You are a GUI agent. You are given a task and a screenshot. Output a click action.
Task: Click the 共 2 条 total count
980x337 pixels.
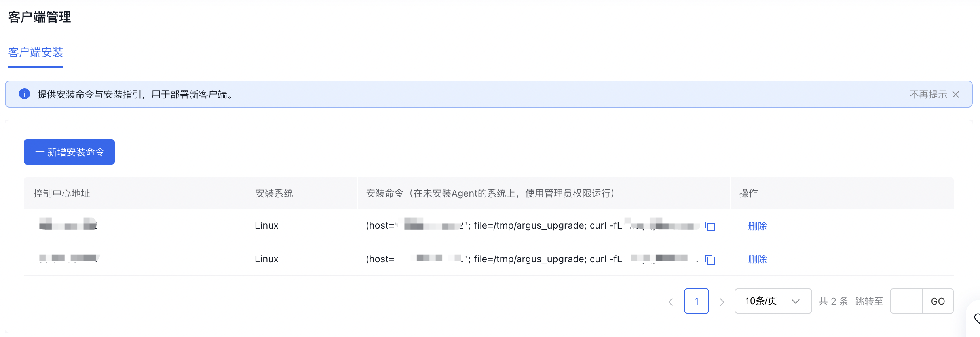pyautogui.click(x=834, y=301)
